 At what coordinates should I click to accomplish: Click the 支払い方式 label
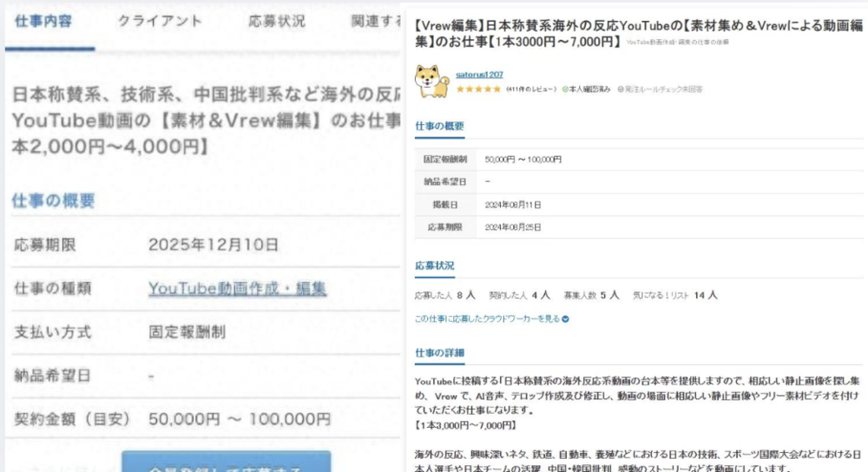click(x=53, y=332)
